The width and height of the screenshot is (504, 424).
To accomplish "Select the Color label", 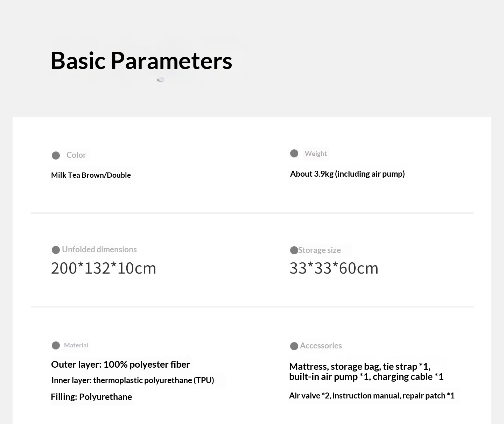I will [x=76, y=155].
